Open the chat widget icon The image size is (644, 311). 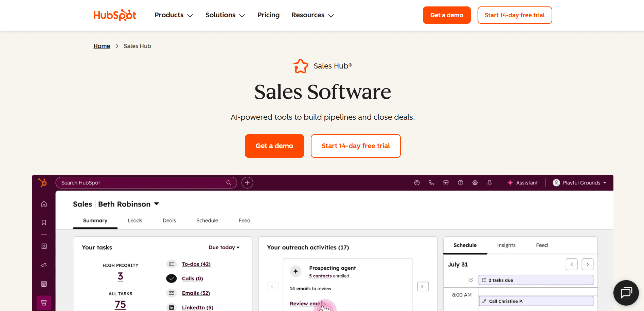coord(626,293)
